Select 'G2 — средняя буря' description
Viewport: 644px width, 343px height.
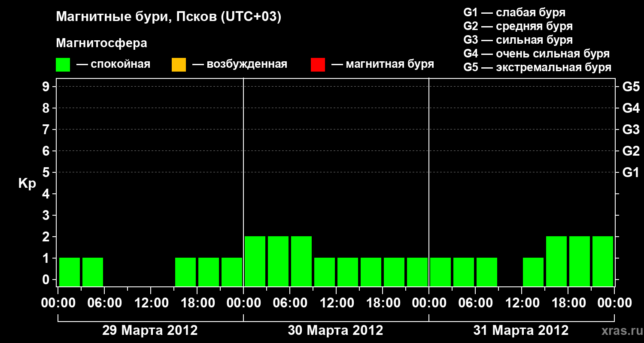pos(518,26)
